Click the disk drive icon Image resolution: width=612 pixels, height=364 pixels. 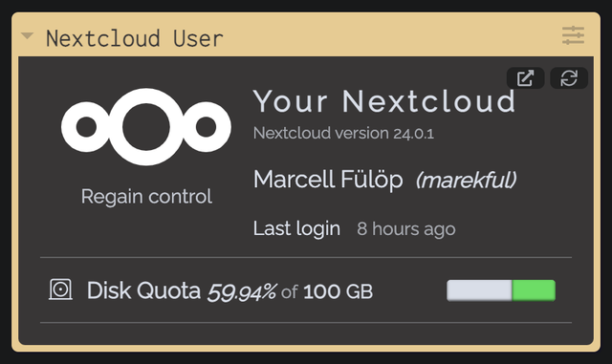(60, 289)
